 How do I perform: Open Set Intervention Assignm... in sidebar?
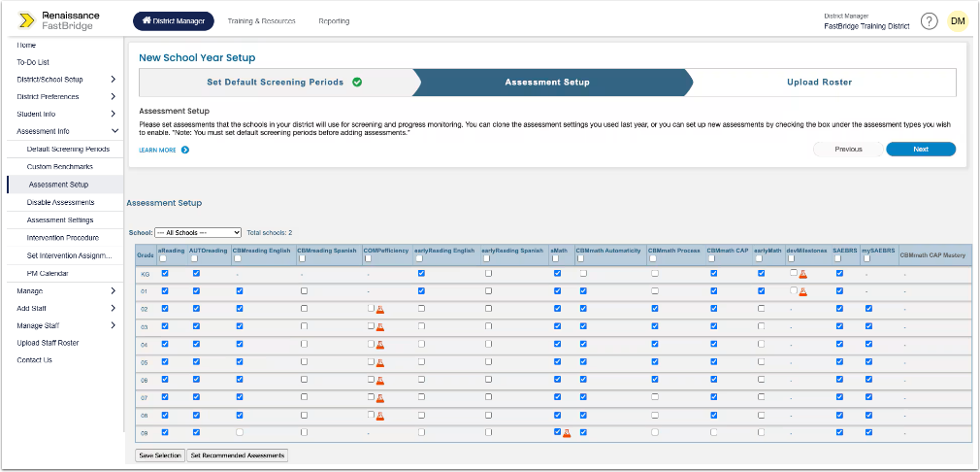click(x=69, y=255)
